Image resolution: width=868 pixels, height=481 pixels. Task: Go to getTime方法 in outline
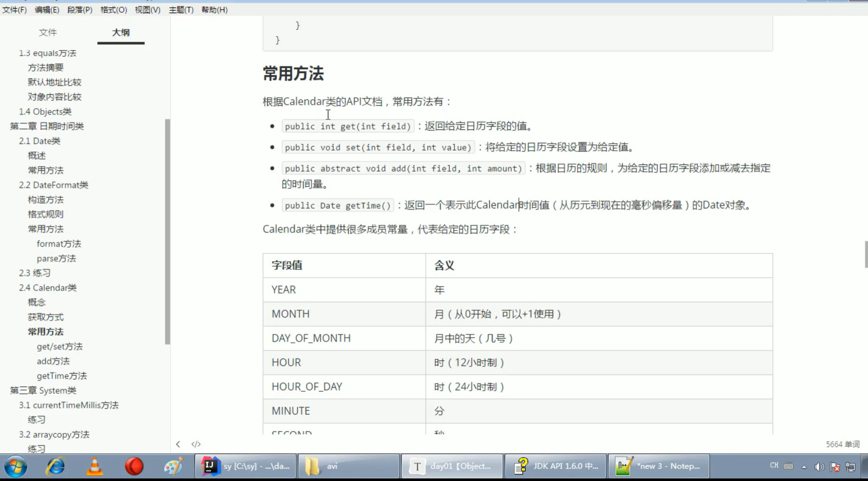click(x=62, y=376)
